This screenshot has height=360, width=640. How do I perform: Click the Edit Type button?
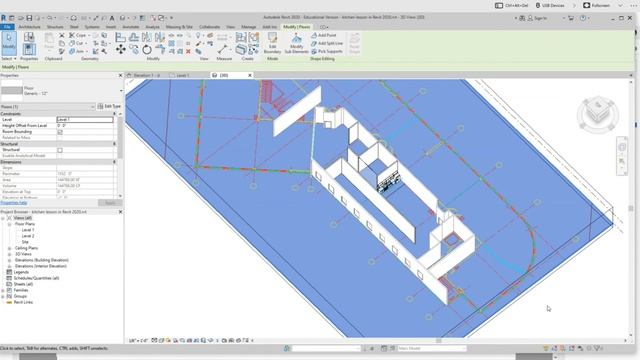point(109,107)
